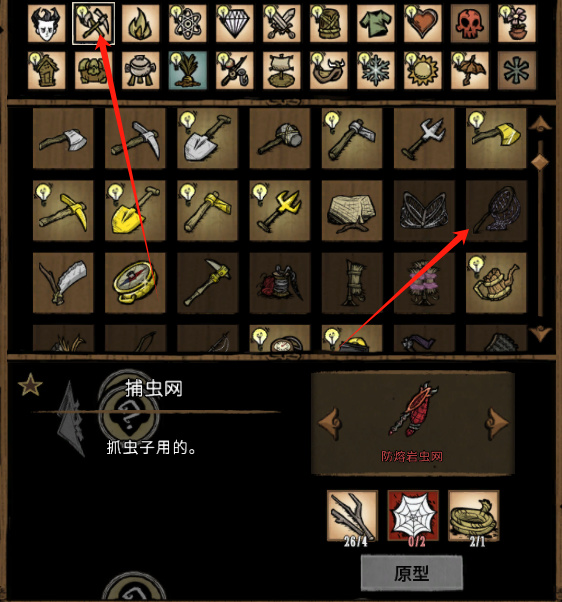Click the 原型 prototype button

coord(412,573)
